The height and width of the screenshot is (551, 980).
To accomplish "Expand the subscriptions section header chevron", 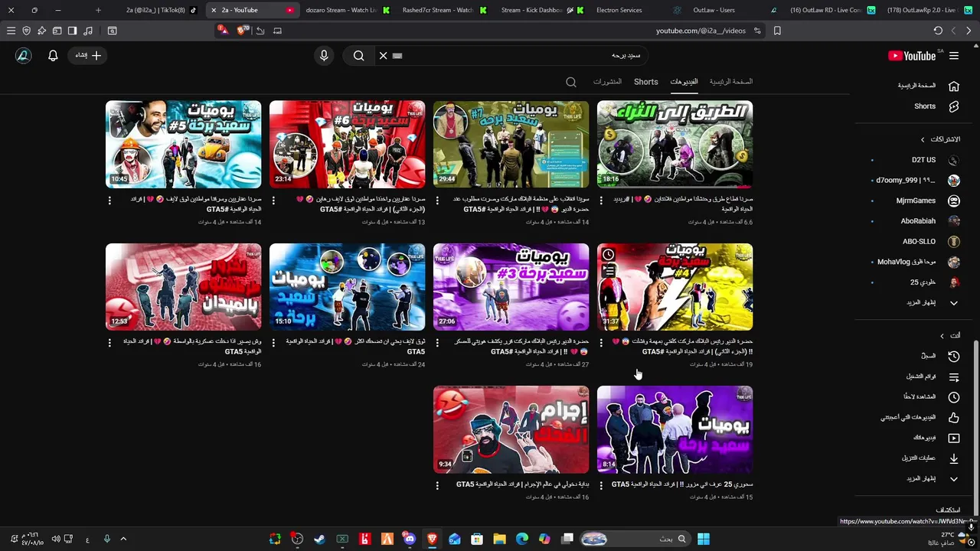I will (923, 139).
